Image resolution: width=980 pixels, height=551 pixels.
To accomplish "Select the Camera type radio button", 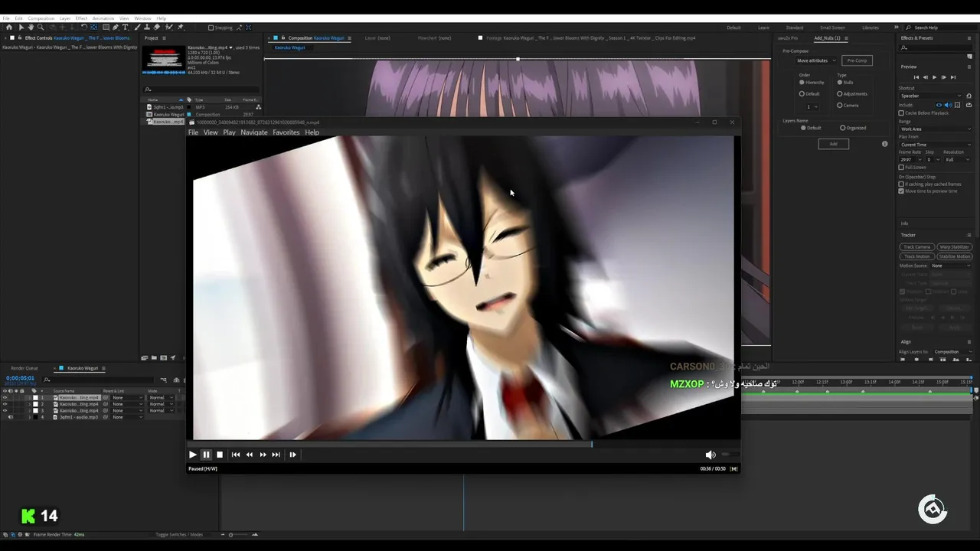I will [x=839, y=105].
